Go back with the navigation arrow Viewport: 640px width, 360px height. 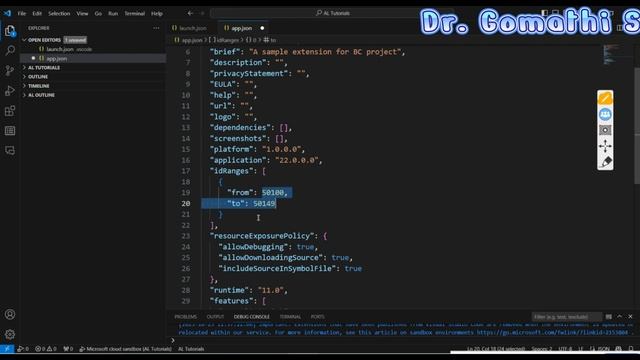click(190, 13)
